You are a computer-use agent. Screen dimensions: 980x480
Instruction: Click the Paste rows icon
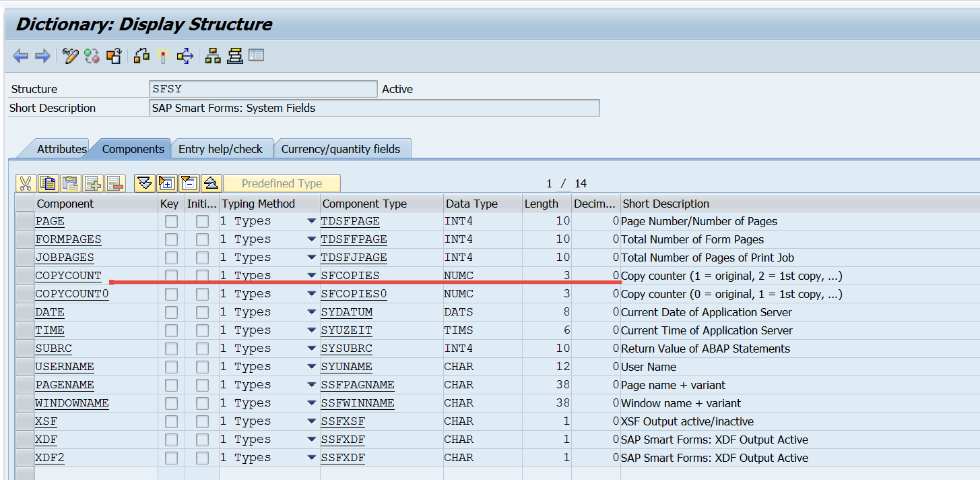click(71, 183)
